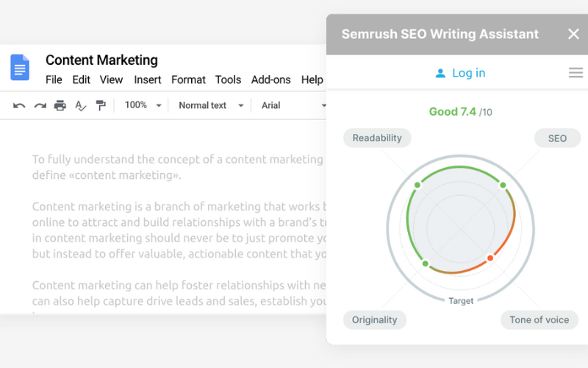Open the Arial font dropdown
Image resolution: width=588 pixels, height=368 pixels.
click(x=293, y=105)
